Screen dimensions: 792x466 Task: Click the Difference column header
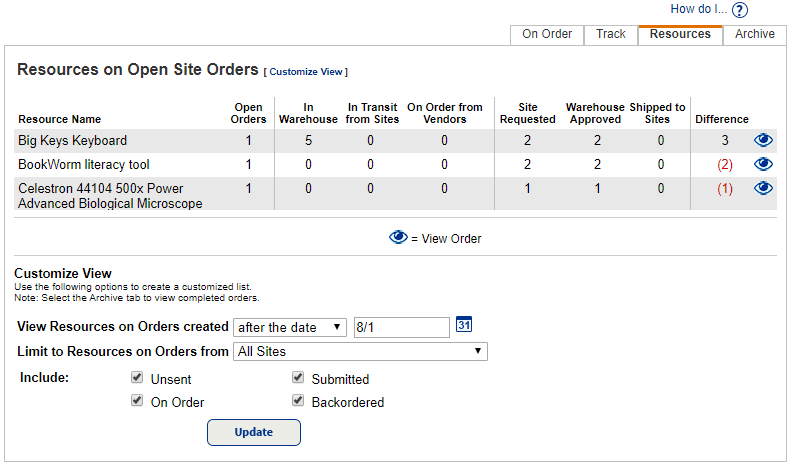pos(722,119)
